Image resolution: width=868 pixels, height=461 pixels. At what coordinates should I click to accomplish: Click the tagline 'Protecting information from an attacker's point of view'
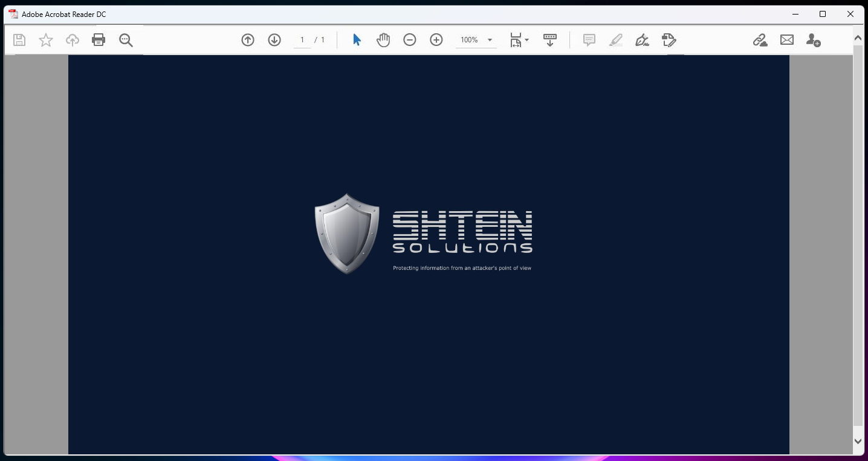[x=462, y=268]
